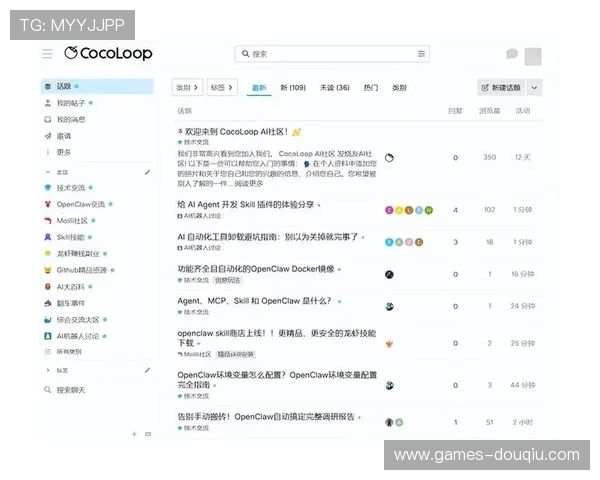Open the 类别 filter dropdown
The height and width of the screenshot is (480, 600).
pos(188,88)
